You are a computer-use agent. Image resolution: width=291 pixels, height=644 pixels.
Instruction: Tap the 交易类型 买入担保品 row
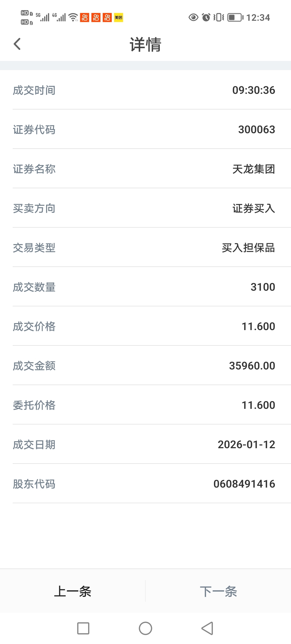[145, 247]
